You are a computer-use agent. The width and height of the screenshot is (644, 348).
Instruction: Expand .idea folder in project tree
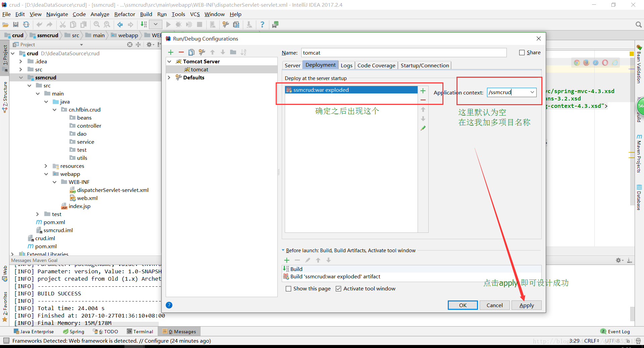[21, 62]
